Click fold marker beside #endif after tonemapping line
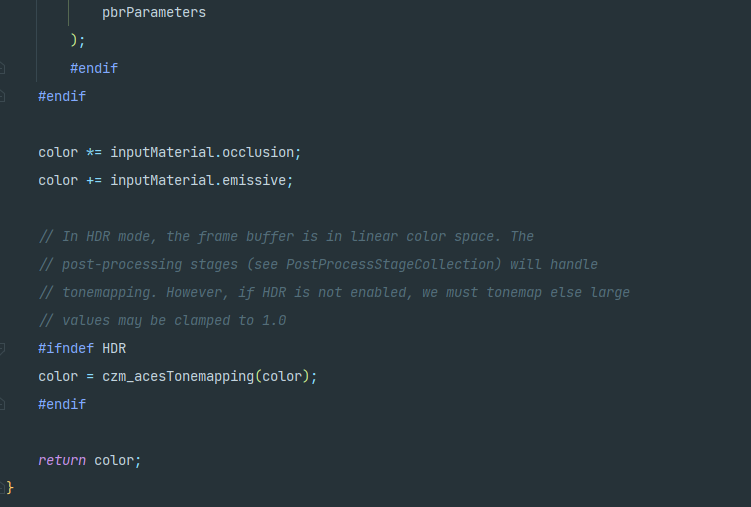751x507 pixels. coord(2,405)
